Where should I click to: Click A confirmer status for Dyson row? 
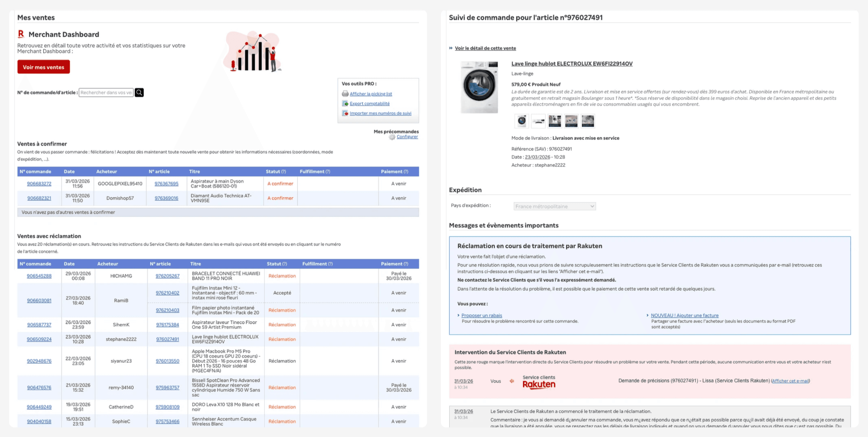[280, 184]
